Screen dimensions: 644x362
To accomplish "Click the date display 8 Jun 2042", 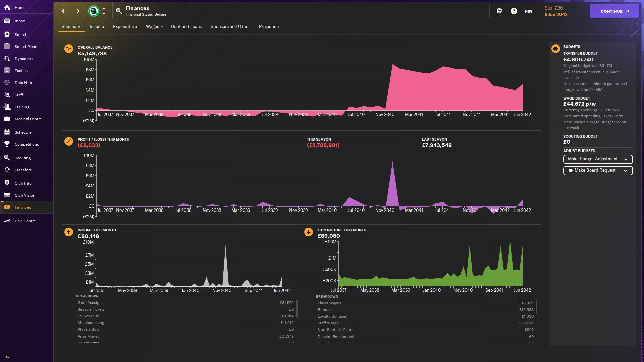I will click(x=556, y=14).
